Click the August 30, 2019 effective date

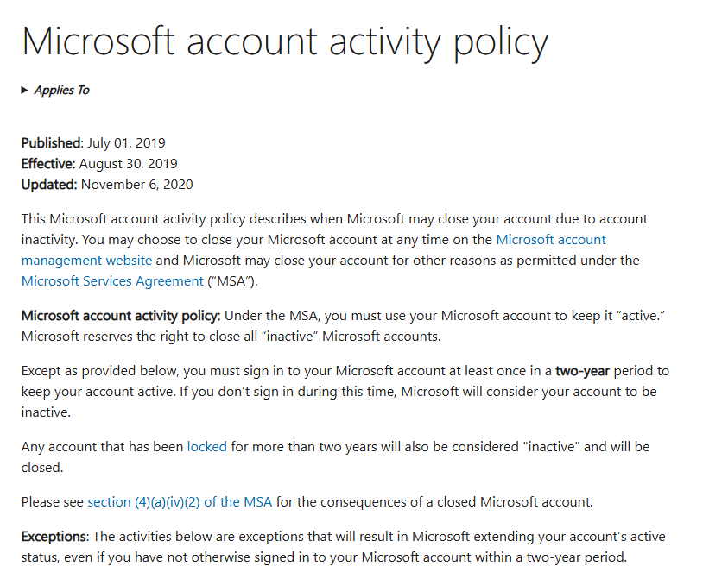click(x=128, y=164)
